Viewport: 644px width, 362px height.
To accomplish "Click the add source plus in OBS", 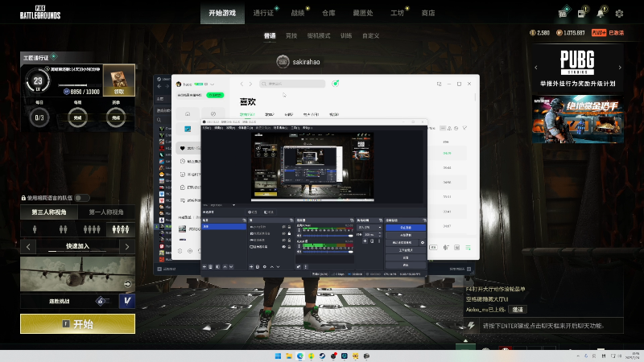I will (x=251, y=267).
